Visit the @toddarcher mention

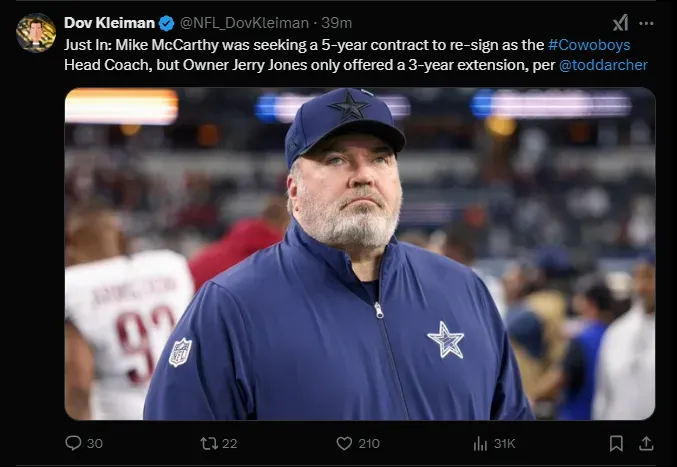[603, 65]
